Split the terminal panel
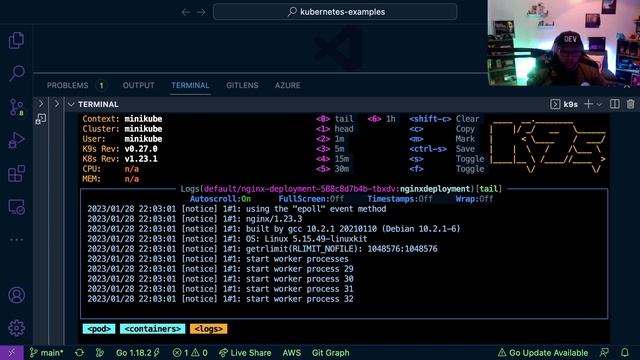This screenshot has height=360, width=640. (615, 104)
